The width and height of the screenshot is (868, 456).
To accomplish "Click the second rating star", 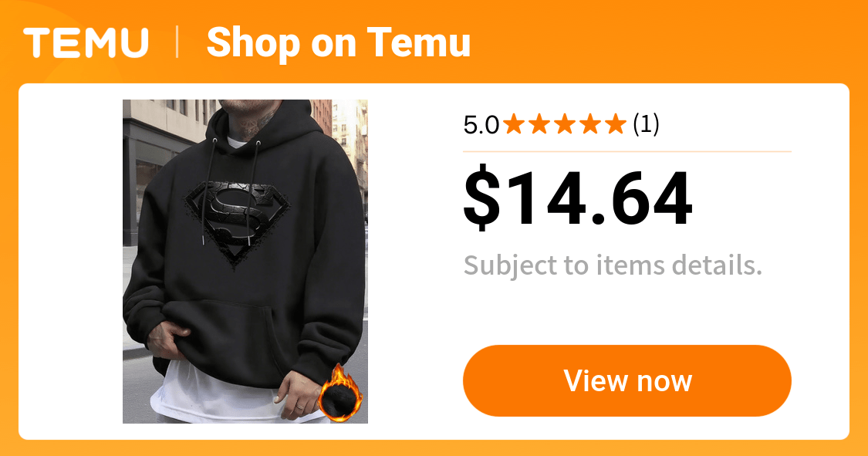I will tap(539, 124).
